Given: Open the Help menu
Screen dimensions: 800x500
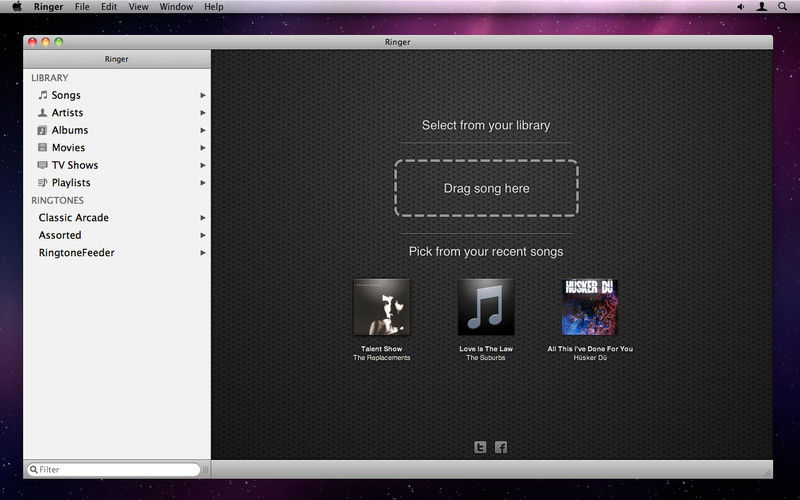Looking at the screenshot, I should coord(214,7).
